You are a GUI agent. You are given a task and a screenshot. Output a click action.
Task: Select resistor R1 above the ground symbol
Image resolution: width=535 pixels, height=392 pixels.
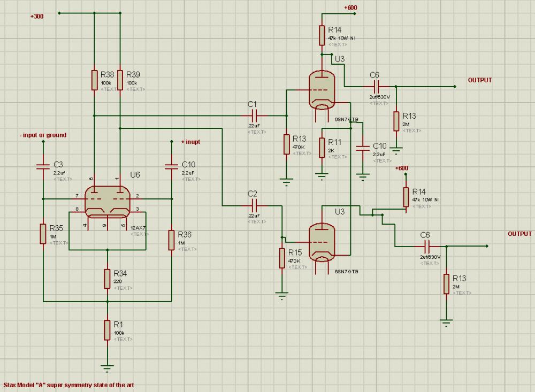[x=107, y=329]
